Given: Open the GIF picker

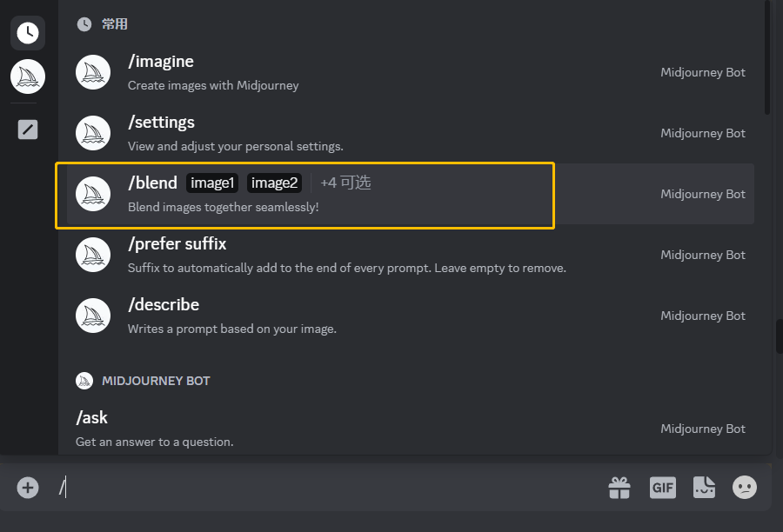Looking at the screenshot, I should click(662, 488).
